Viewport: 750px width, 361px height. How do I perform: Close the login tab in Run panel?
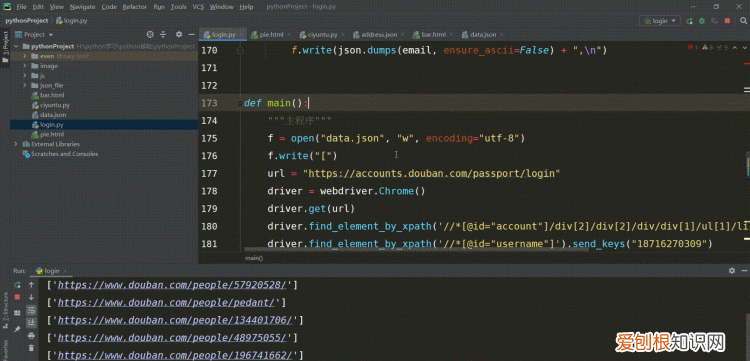[x=65, y=271]
